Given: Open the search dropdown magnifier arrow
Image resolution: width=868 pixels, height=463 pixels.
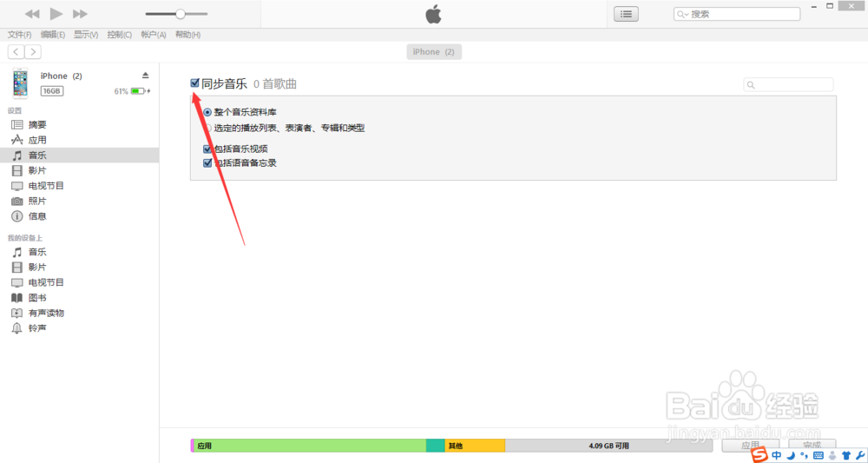Looking at the screenshot, I should 683,15.
